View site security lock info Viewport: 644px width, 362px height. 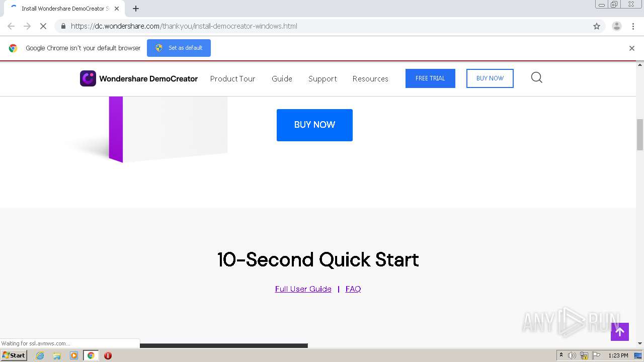(x=63, y=26)
